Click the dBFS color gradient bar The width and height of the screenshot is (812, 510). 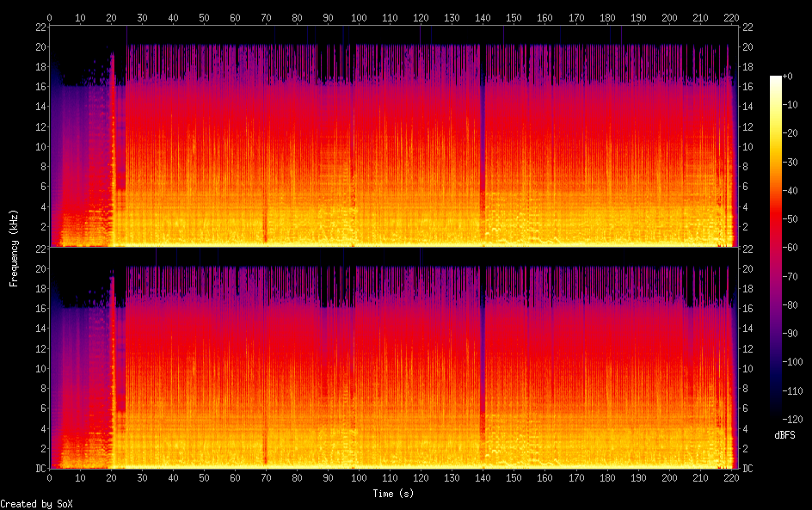click(775, 248)
